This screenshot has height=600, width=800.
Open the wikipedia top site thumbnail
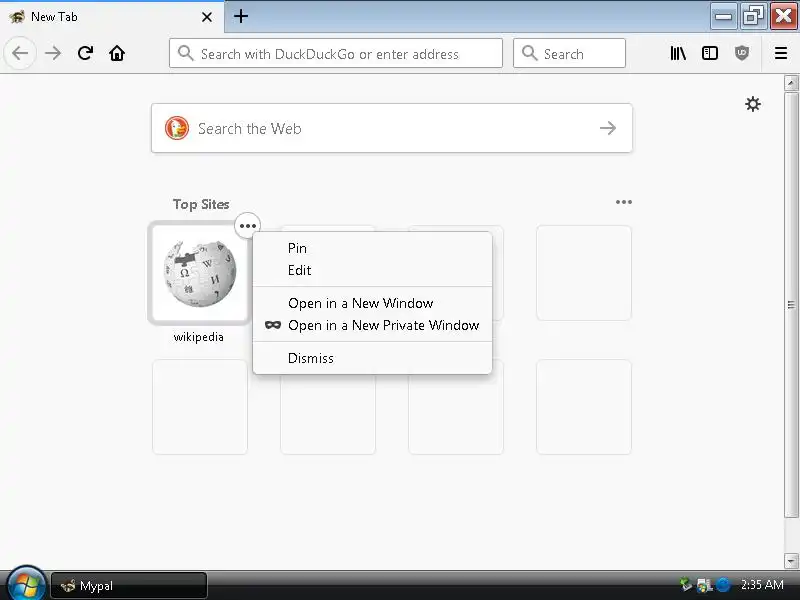coord(199,273)
